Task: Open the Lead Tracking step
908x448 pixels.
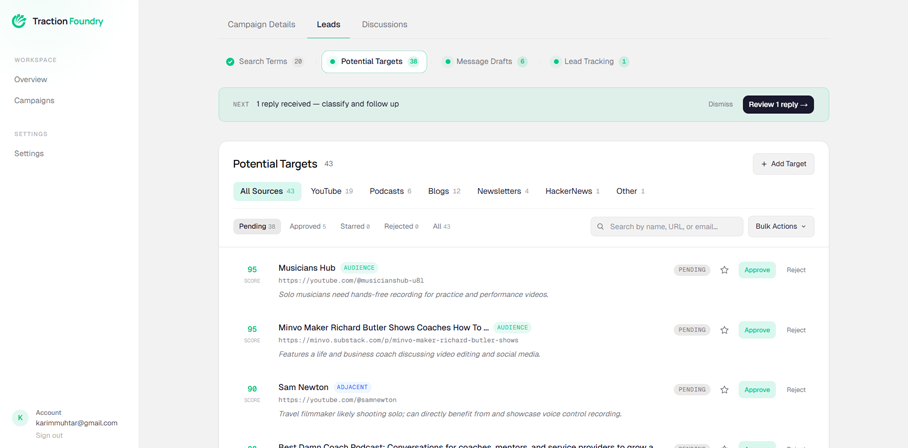Action: [x=590, y=61]
